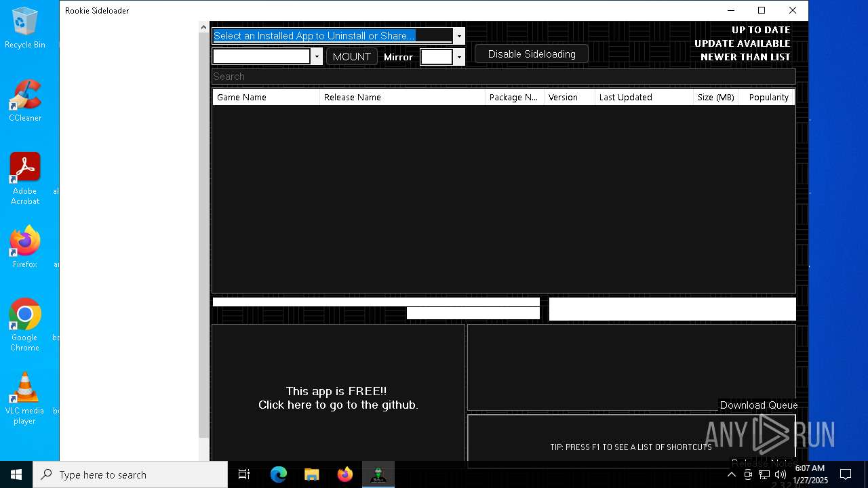Show hidden system tray icons

coord(731,474)
